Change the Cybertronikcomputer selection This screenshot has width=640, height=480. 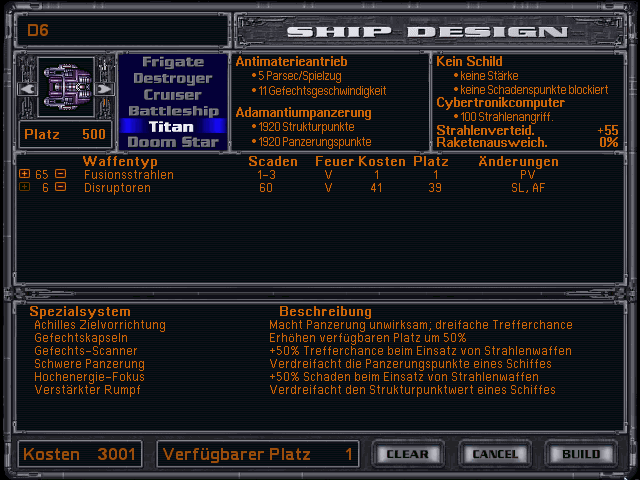point(501,102)
